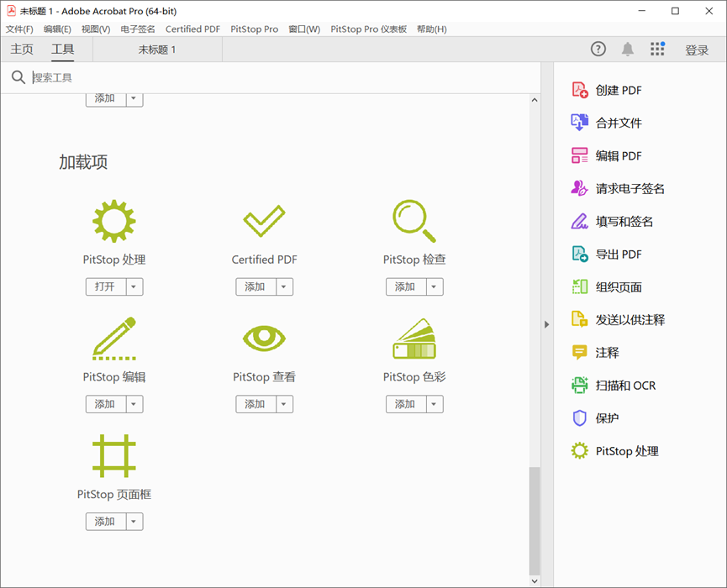Click the scrollbar up arrow in tools list
The height and width of the screenshot is (588, 727).
coord(535,100)
